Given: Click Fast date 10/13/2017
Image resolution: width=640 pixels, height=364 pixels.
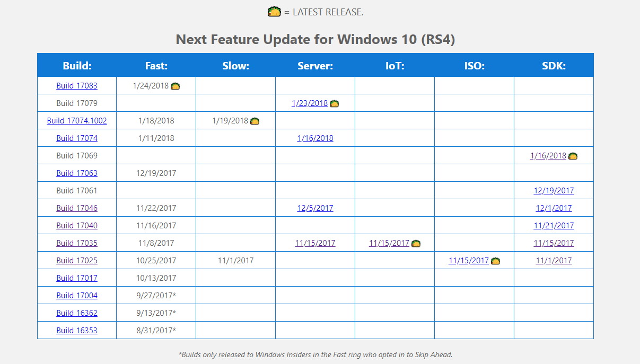Looking at the screenshot, I should (x=156, y=278).
